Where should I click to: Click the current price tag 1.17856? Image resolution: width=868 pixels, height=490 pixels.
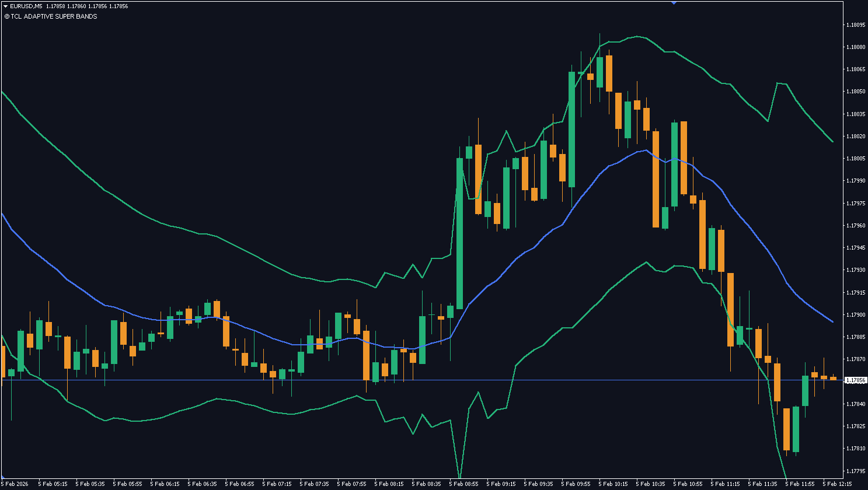855,380
